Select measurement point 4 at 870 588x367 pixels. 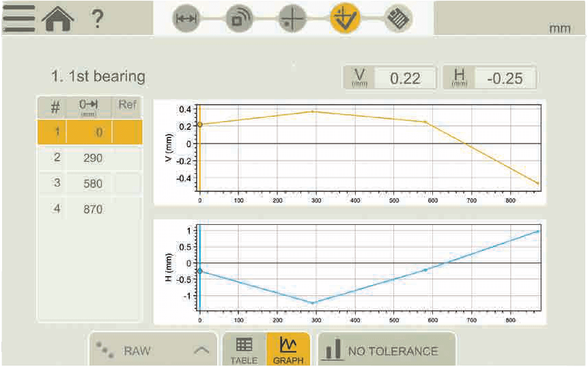tap(89, 209)
